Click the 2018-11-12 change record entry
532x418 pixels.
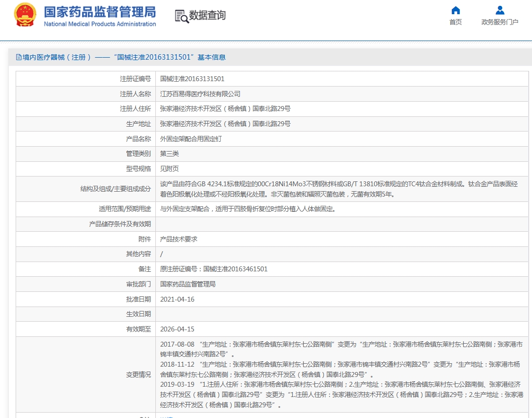click(x=340, y=369)
